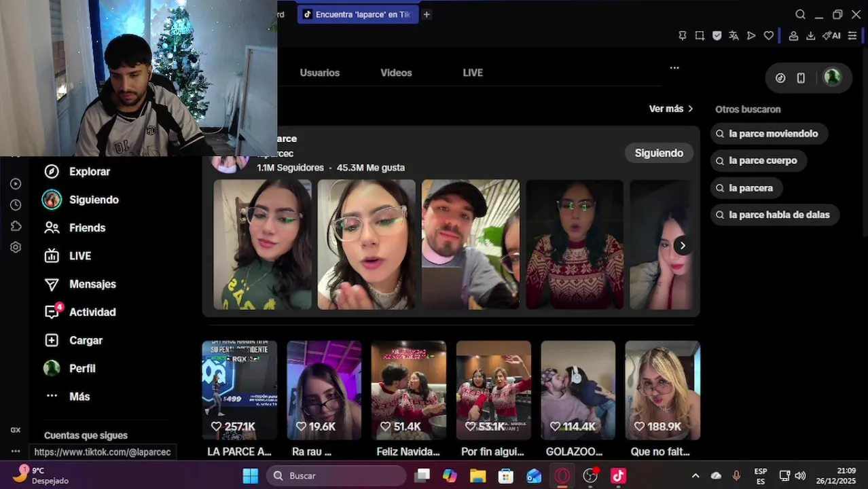The height and width of the screenshot is (489, 868).
Task: Open video with 114.4K likes
Action: [x=578, y=390]
